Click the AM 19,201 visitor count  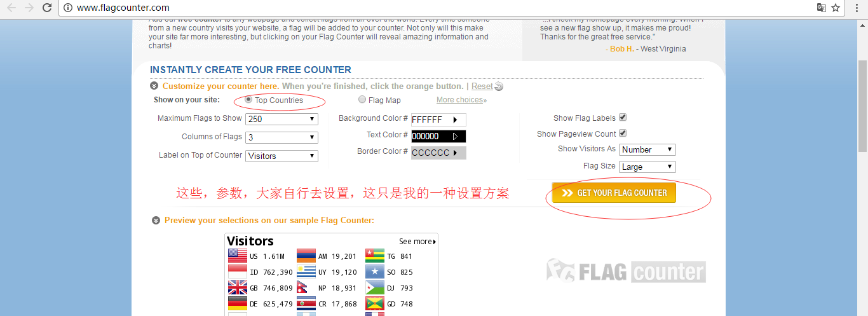[x=337, y=256]
